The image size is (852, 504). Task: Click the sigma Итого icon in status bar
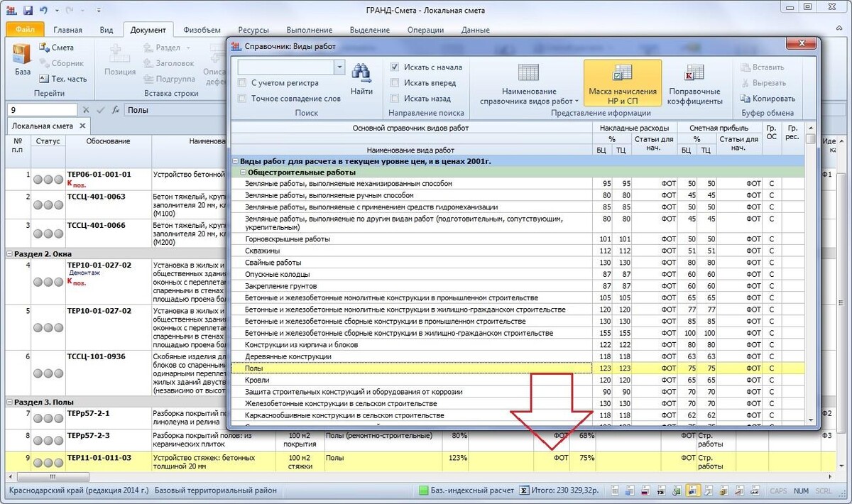pos(524,491)
